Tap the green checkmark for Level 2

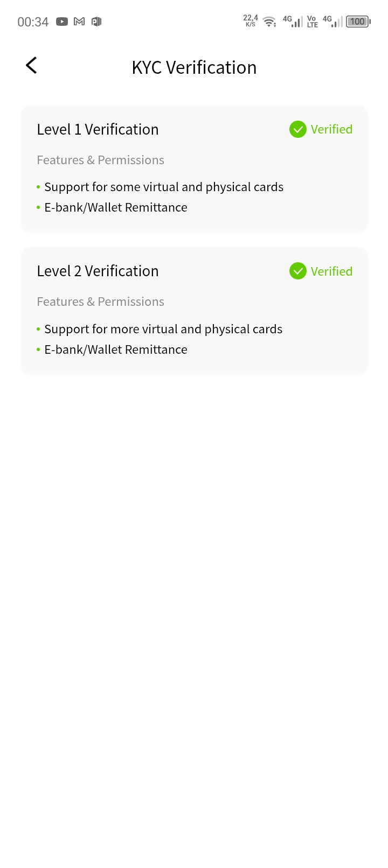(297, 271)
